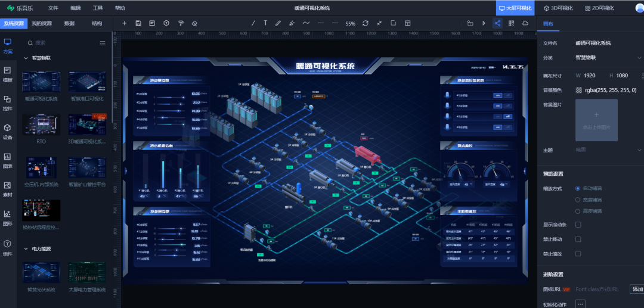Click the refresh/rotate icon next to 55%
The width and height of the screenshot is (644, 308).
pos(365,23)
